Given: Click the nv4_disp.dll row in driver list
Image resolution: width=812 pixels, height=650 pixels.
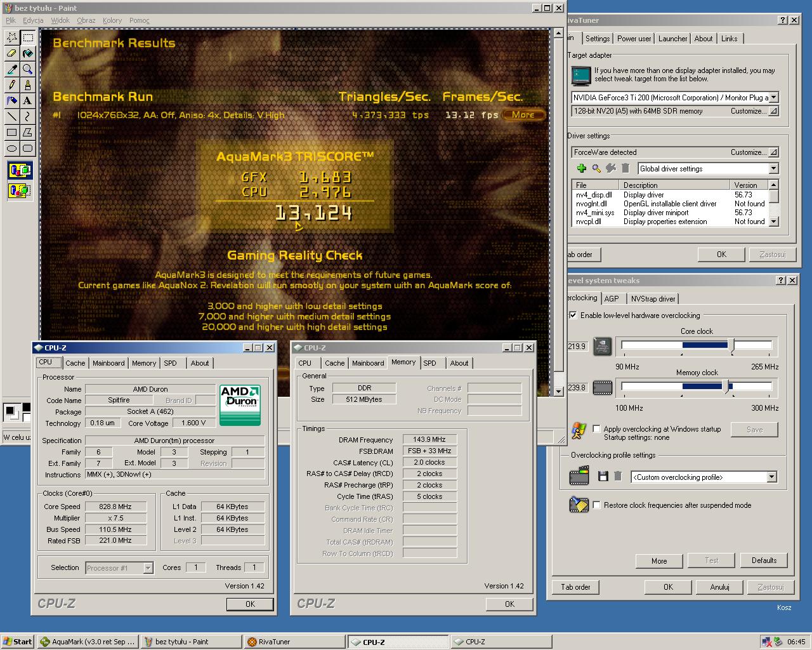Looking at the screenshot, I should coord(669,195).
